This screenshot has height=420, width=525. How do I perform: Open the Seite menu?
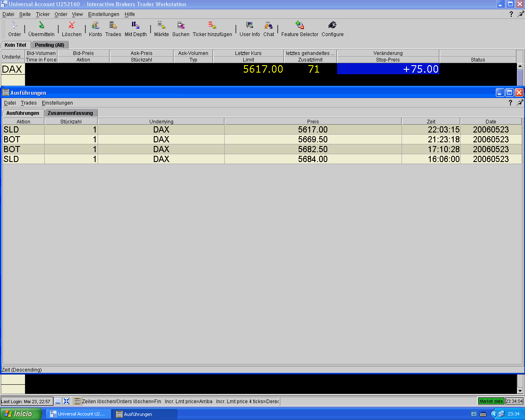(x=25, y=14)
